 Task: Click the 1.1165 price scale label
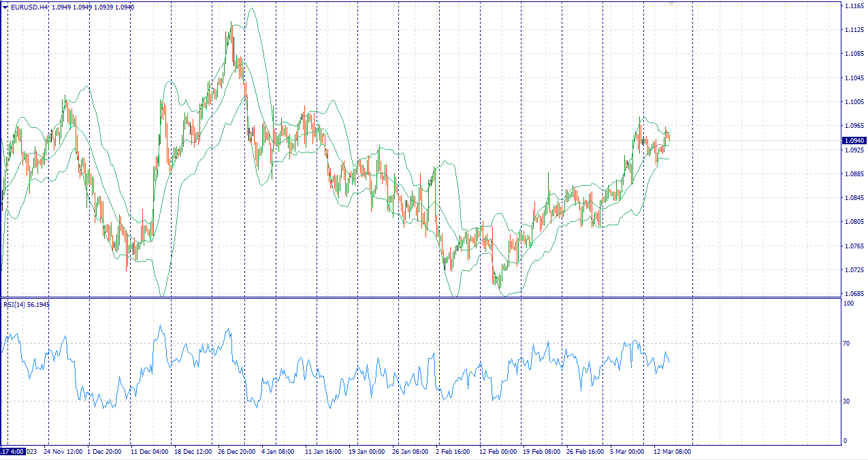click(x=854, y=5)
